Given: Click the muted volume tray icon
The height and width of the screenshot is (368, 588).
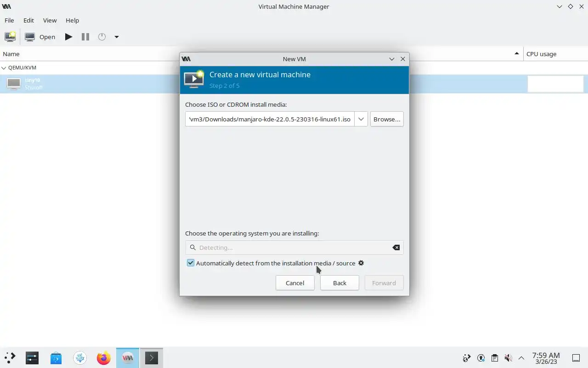Looking at the screenshot, I should tap(508, 358).
